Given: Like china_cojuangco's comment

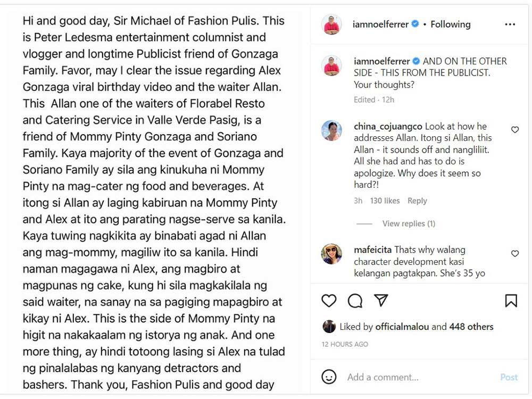Looking at the screenshot, I should click(515, 130).
